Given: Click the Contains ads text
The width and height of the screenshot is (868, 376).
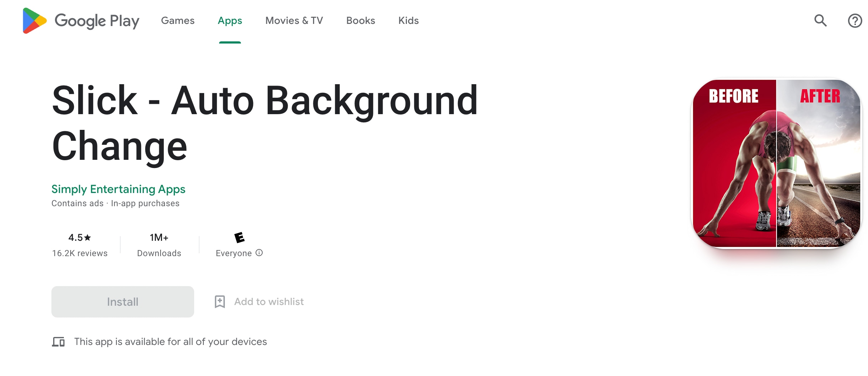Looking at the screenshot, I should tap(77, 203).
